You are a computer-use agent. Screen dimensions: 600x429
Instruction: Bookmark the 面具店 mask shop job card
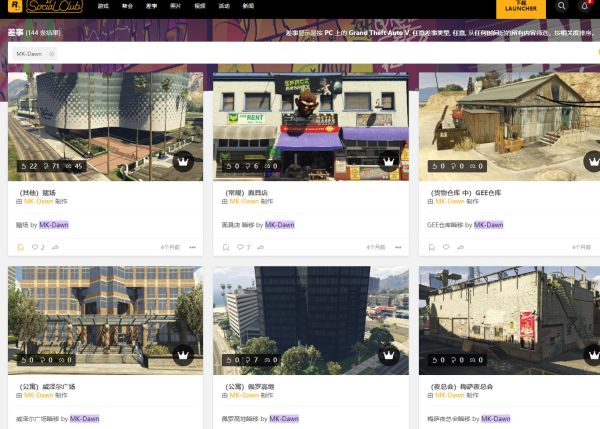(x=226, y=247)
